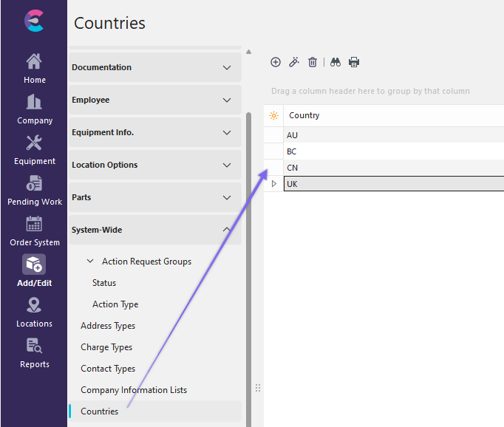Expand the Employee section chevron
504x427 pixels.
tap(227, 100)
